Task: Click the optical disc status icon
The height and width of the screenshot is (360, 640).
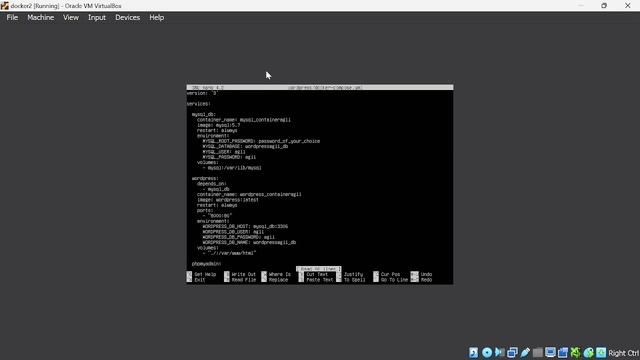Action: 487,353
